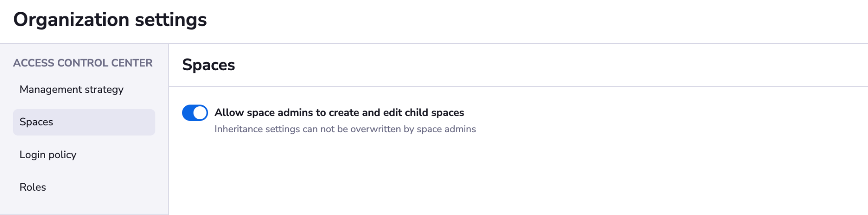The width and height of the screenshot is (868, 215).
Task: Open the Login policy section
Action: [48, 155]
